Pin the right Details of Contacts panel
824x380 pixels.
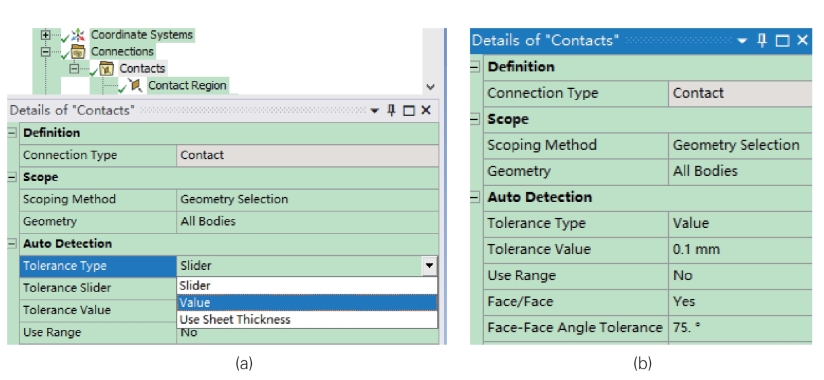(762, 40)
